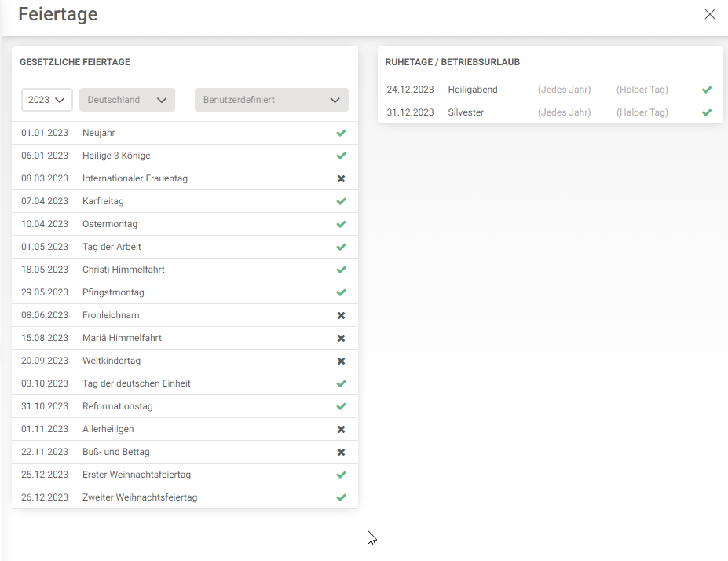Click the checkmark for Reformationstag
The height and width of the screenshot is (561, 728).
click(x=341, y=406)
